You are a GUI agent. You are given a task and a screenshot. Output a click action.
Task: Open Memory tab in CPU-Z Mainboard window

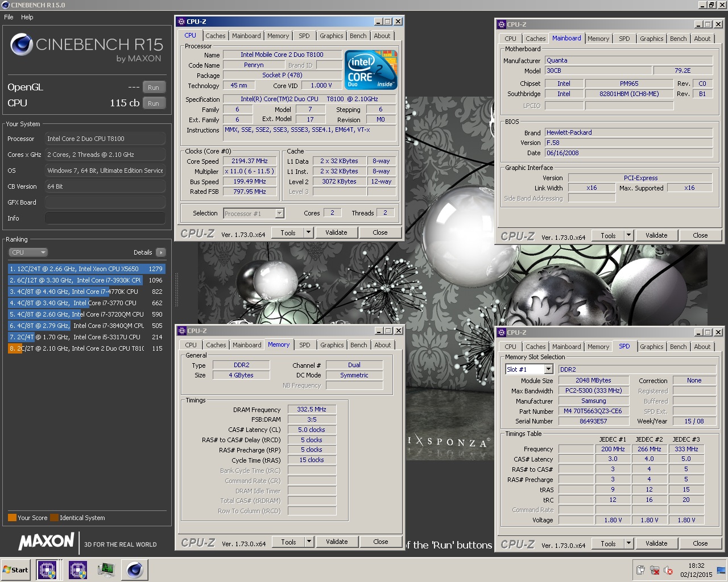pos(598,39)
